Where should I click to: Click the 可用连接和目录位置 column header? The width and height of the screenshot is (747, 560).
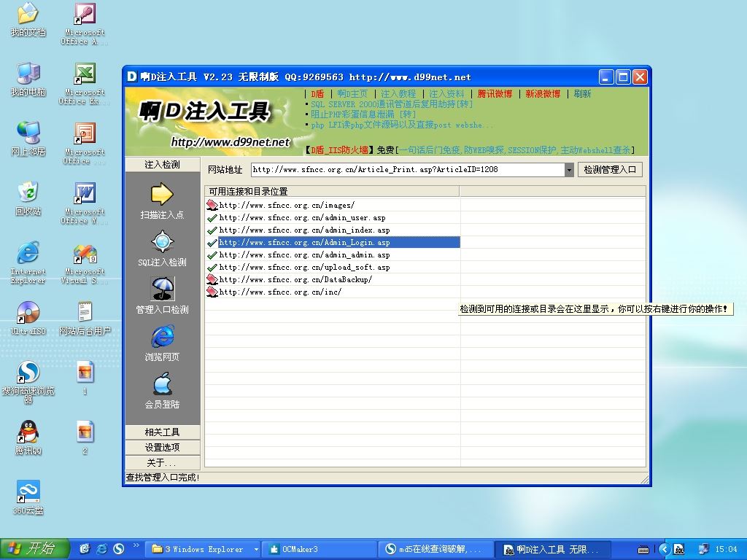332,192
